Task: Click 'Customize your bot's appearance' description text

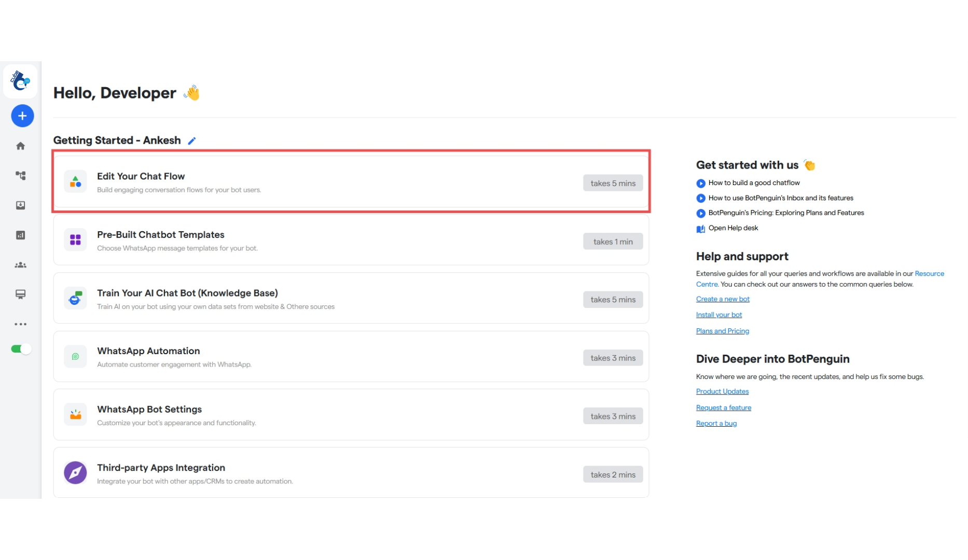Action: 176,423
